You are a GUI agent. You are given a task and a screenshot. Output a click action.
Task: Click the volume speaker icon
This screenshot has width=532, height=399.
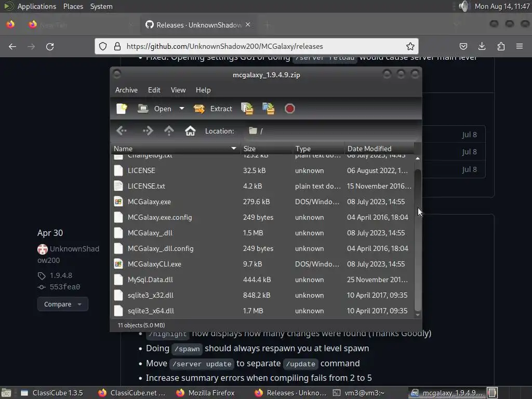[x=463, y=6]
